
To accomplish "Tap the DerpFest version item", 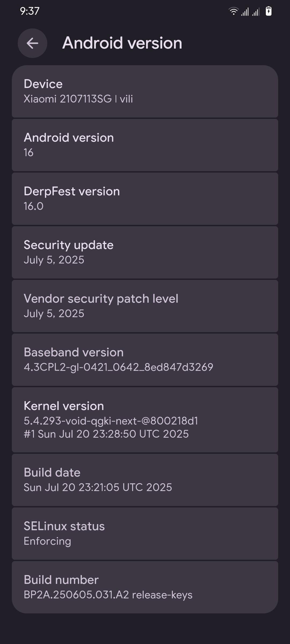I will tap(145, 199).
